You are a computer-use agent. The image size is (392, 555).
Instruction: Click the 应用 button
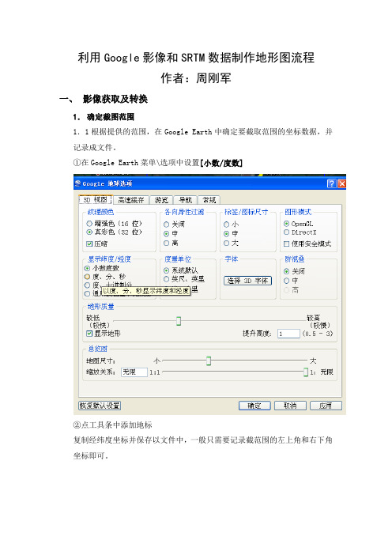pyautogui.click(x=326, y=406)
